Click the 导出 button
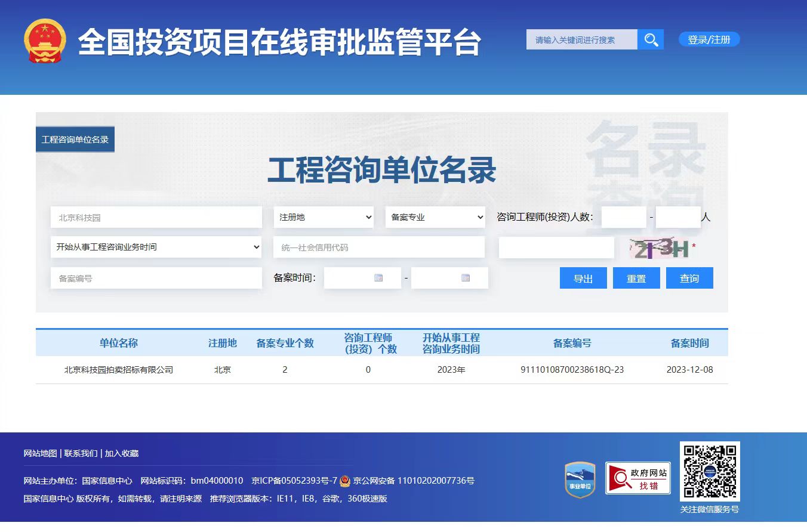The width and height of the screenshot is (807, 532). tap(583, 279)
